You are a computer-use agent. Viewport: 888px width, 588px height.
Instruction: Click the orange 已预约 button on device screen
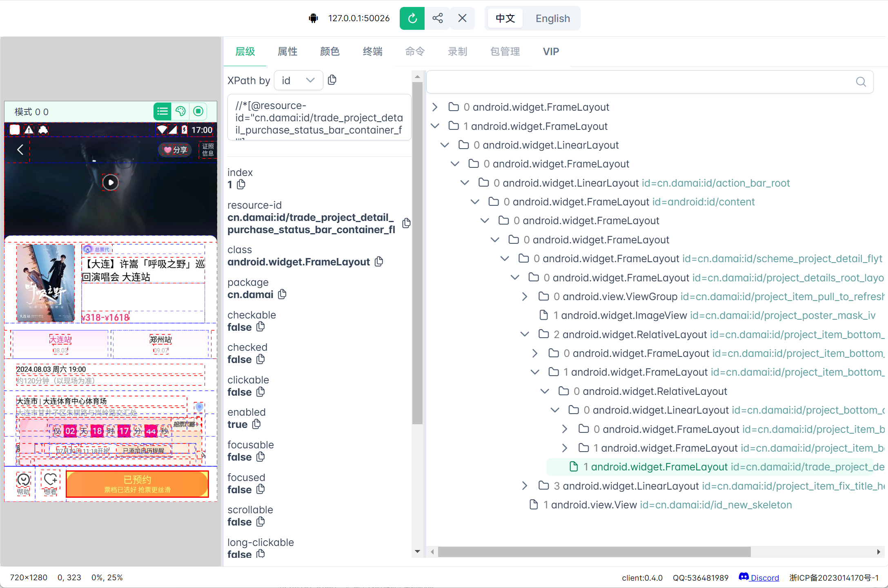137,484
